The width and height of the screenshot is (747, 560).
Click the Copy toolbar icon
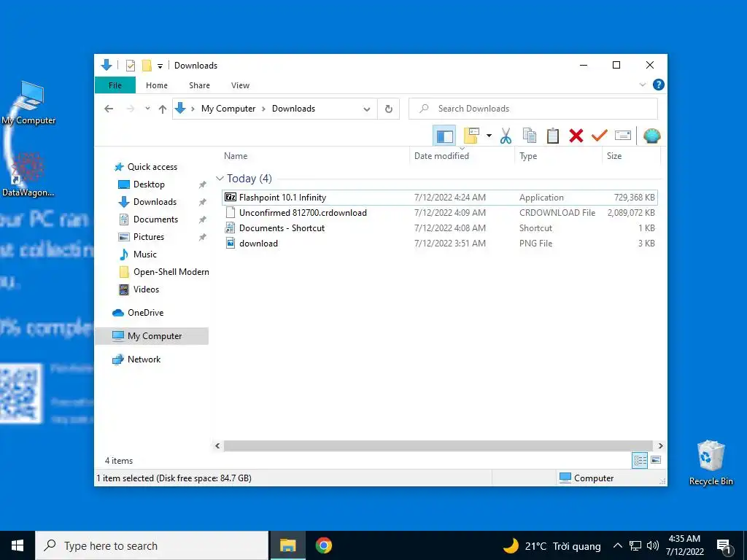[530, 136]
